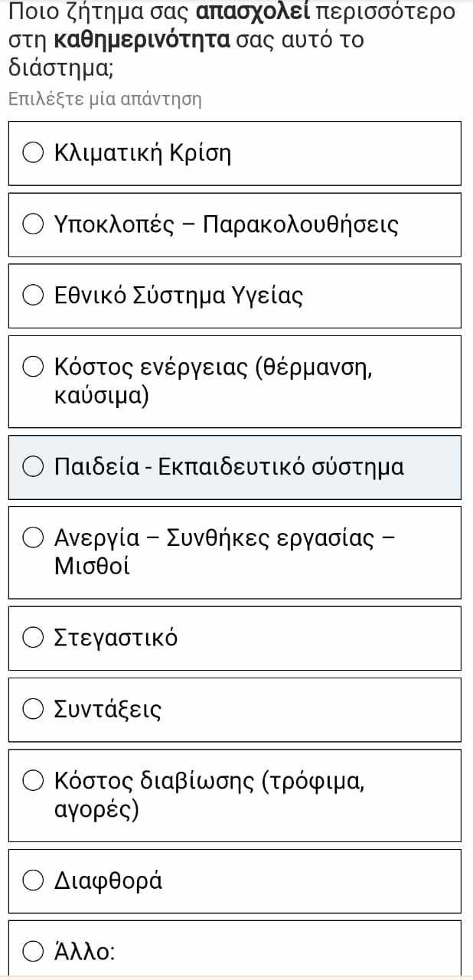Viewport: 473px width, 980px height.
Task: Select Κόστος διαβίωσης radio button
Action: (x=33, y=781)
